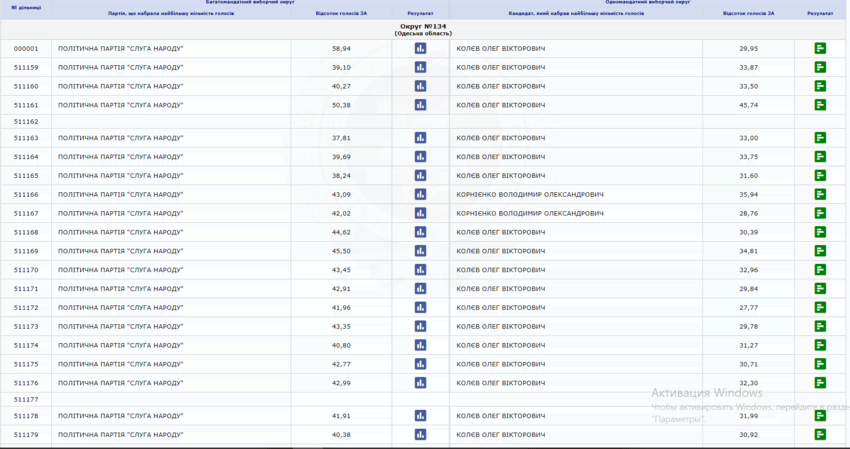Open party results chart for precinct 511160
Image resolution: width=850 pixels, height=449 pixels.
[420, 86]
